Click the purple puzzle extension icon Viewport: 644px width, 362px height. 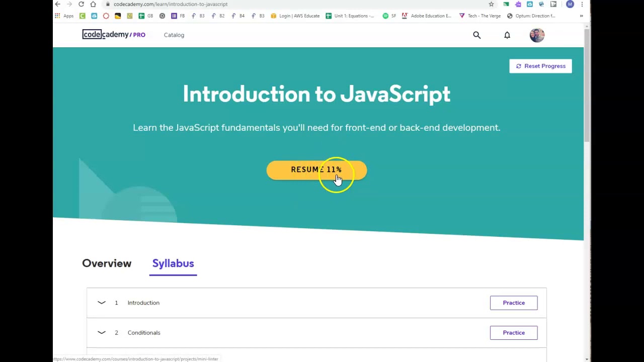point(518,4)
